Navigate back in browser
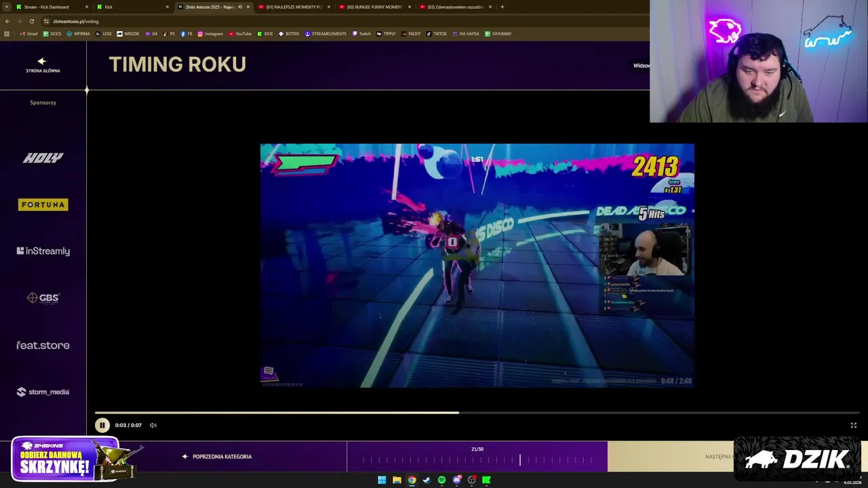 pyautogui.click(x=7, y=21)
